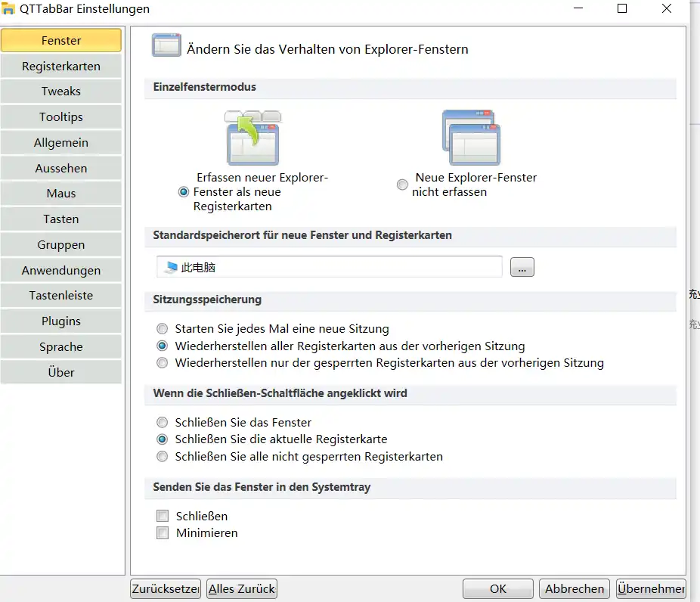Confirm settings with OK
The height and width of the screenshot is (602, 700).
497,588
